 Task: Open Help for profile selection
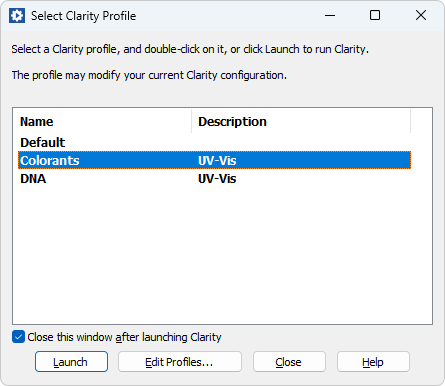pyautogui.click(x=373, y=362)
